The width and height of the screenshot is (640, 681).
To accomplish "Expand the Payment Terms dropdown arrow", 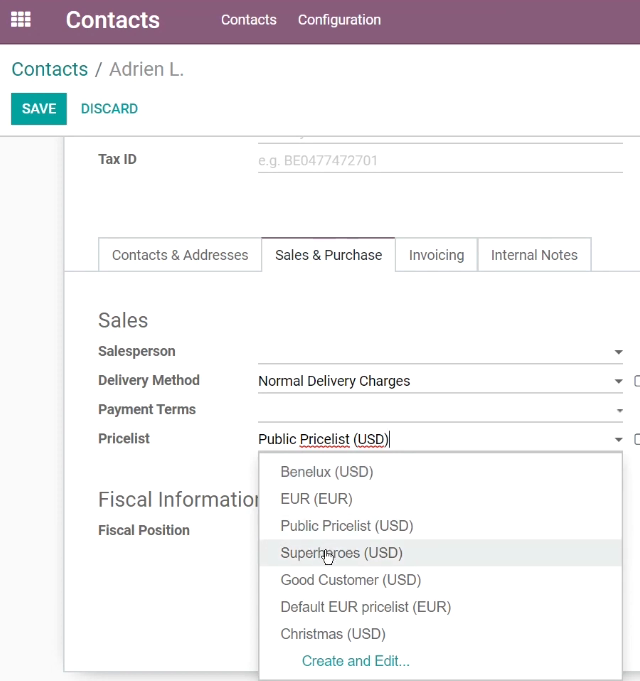I will [620, 410].
